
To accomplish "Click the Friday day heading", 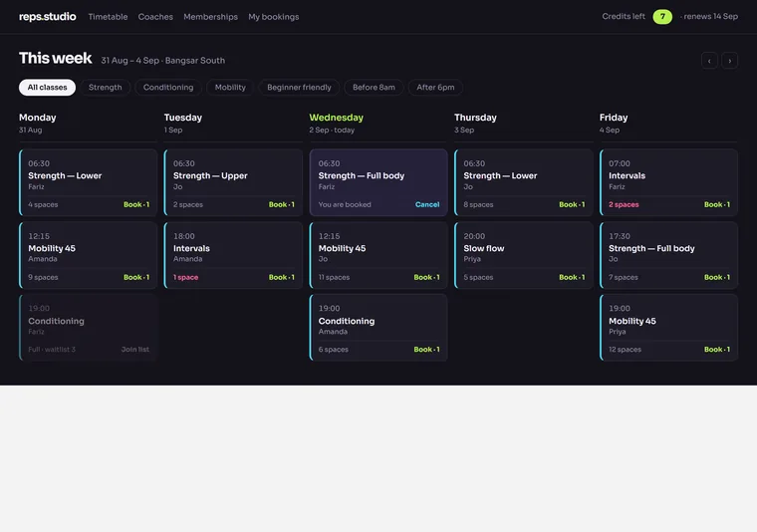I will click(614, 118).
